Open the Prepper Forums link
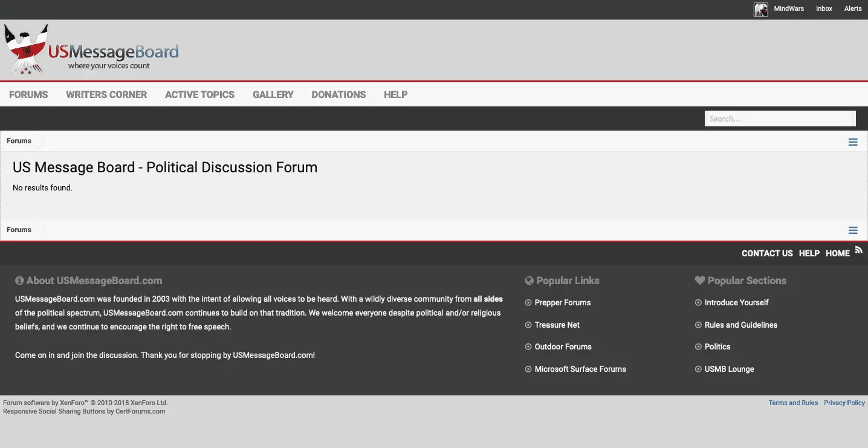The height and width of the screenshot is (448, 868). click(x=562, y=302)
